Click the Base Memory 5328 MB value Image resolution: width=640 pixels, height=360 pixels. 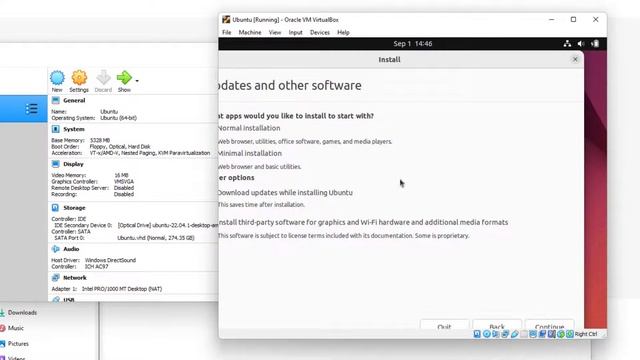click(100, 140)
